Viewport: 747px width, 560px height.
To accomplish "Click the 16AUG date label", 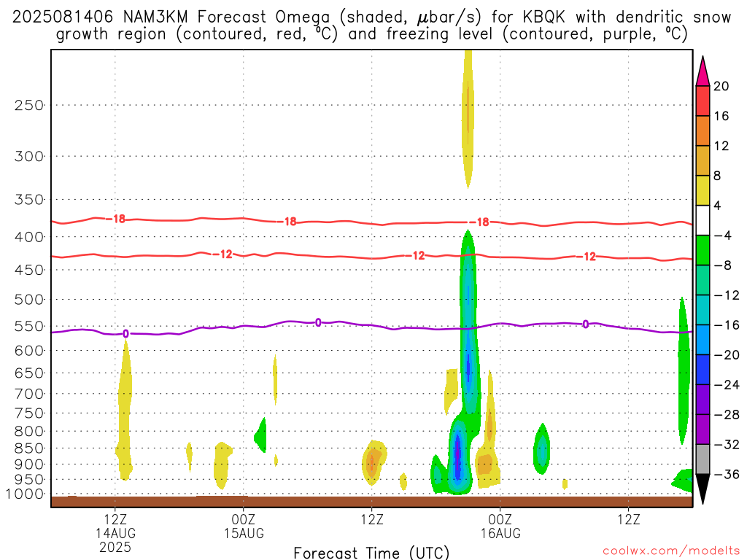I will [x=500, y=533].
